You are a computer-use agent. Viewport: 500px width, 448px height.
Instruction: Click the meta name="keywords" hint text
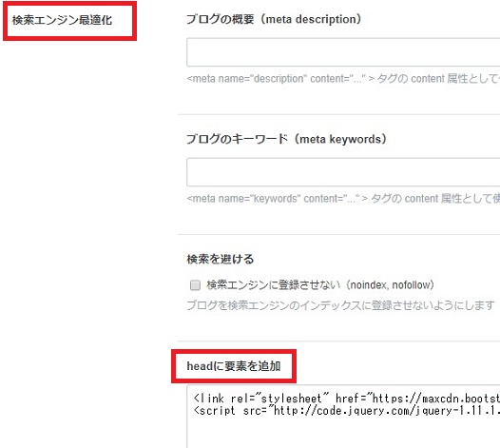pos(343,199)
